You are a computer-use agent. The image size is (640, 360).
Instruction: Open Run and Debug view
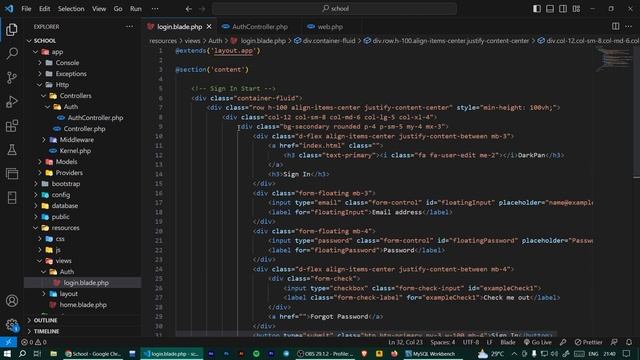12,102
